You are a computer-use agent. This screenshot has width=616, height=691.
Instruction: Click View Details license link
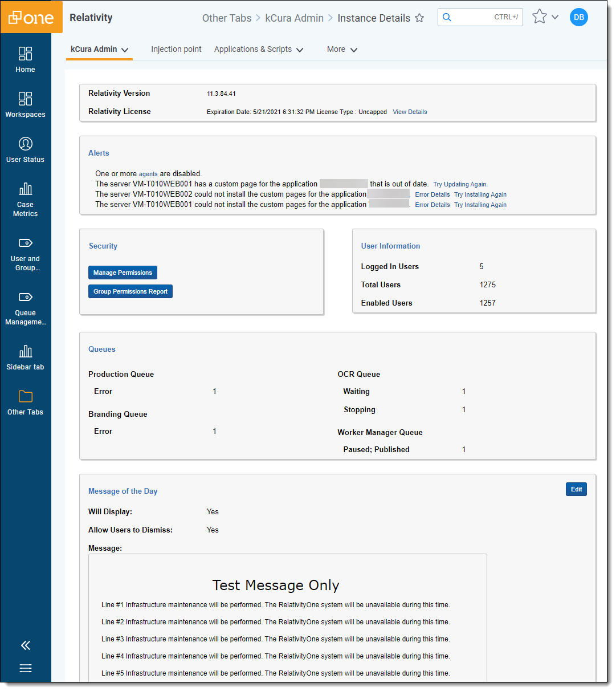tap(410, 112)
